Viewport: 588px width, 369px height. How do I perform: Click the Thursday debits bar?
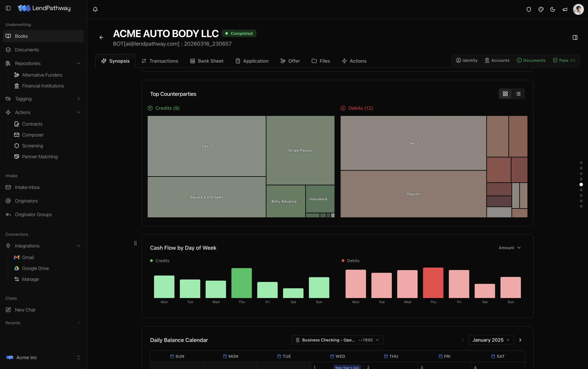pos(433,283)
